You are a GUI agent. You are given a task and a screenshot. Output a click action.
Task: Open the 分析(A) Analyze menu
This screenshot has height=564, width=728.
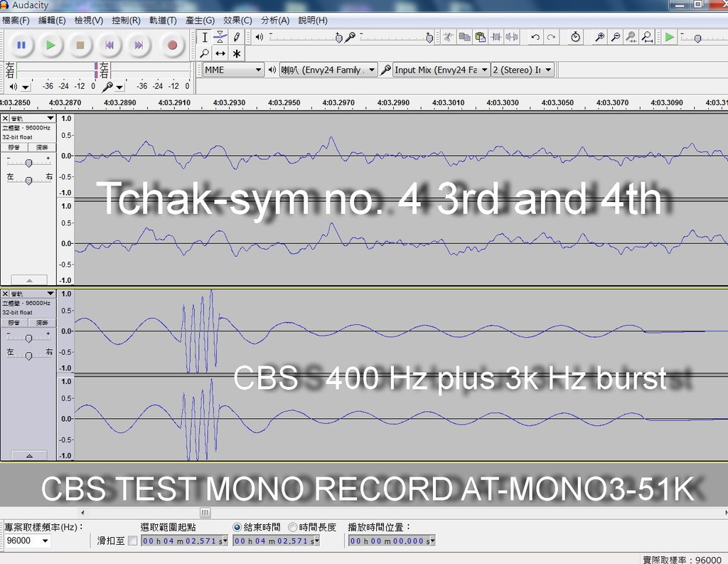click(x=275, y=21)
